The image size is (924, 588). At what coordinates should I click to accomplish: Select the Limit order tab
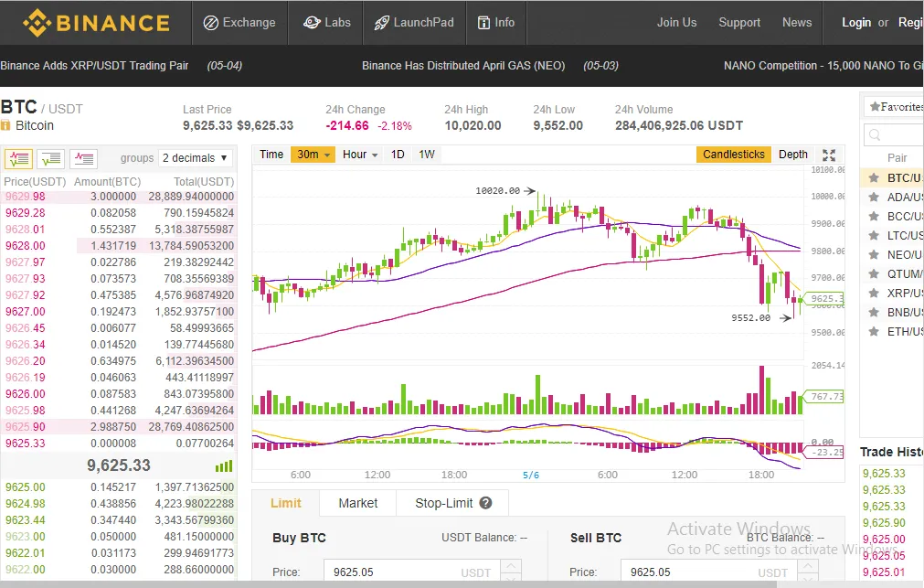coord(286,503)
